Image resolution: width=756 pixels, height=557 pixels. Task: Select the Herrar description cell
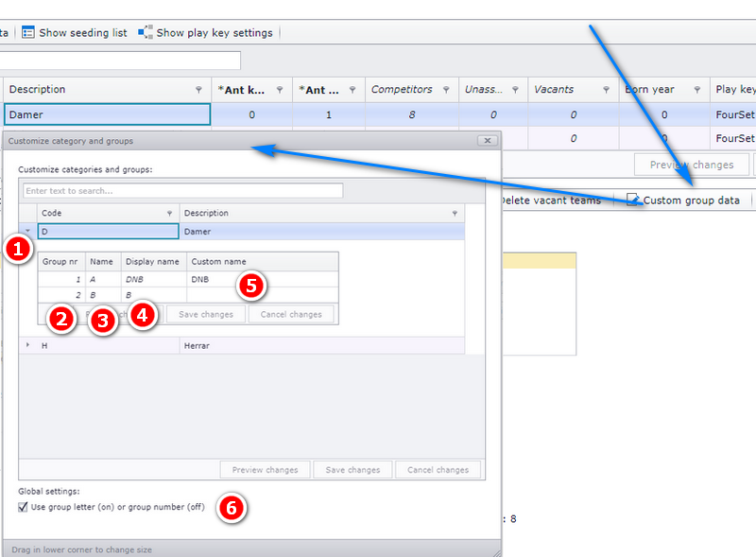322,345
